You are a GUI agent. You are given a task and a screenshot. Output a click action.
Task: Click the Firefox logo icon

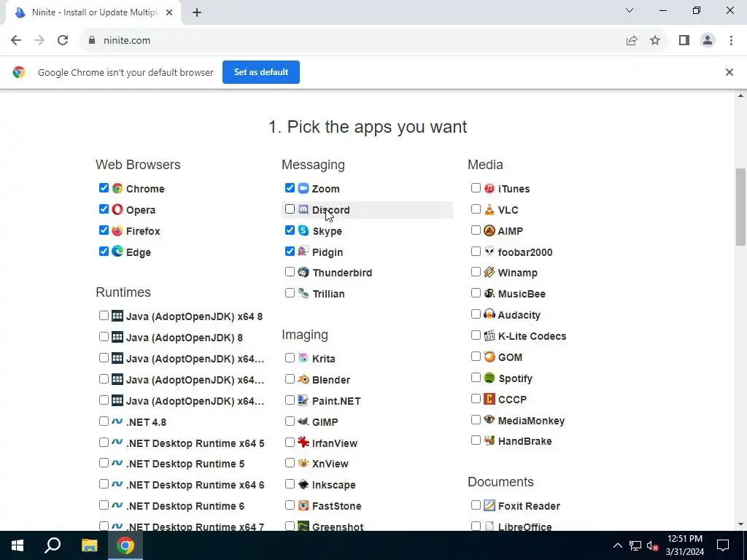pyautogui.click(x=117, y=230)
